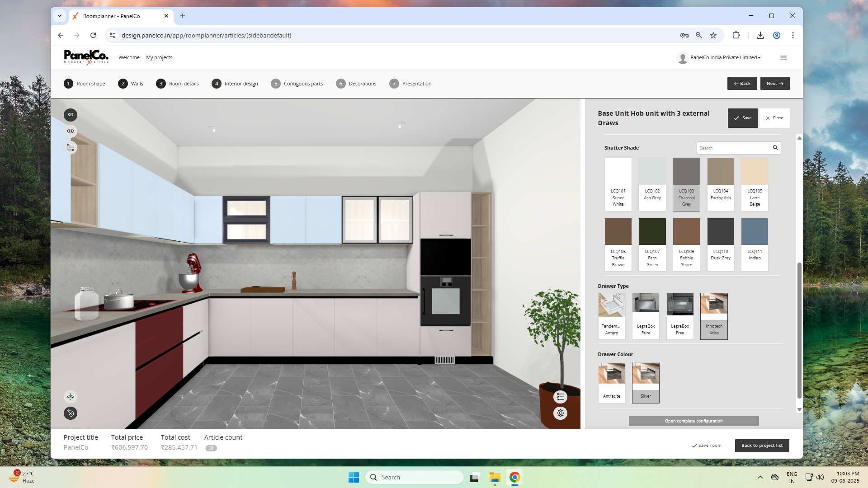Open the article list icon in viewport
Image resolution: width=868 pixels, height=488 pixels.
tap(561, 397)
